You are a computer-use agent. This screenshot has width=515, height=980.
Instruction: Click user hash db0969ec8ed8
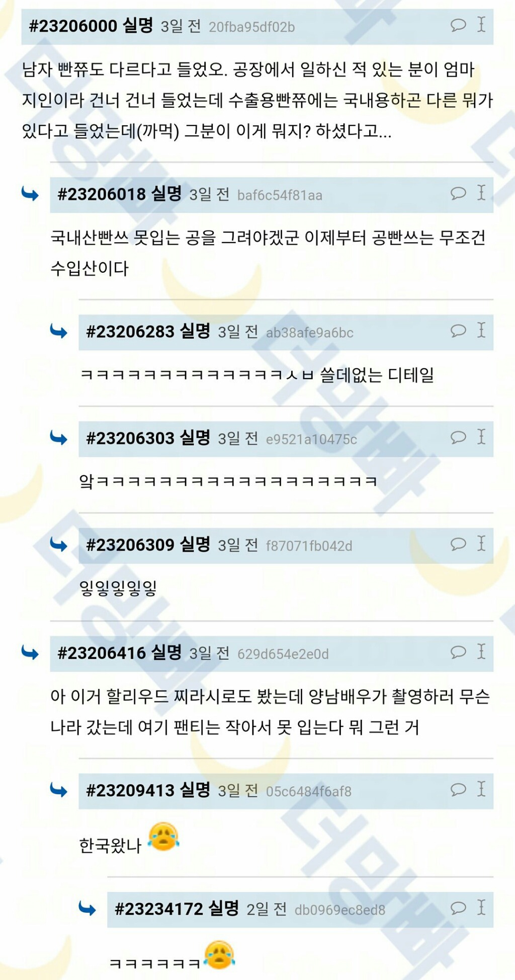(x=340, y=910)
